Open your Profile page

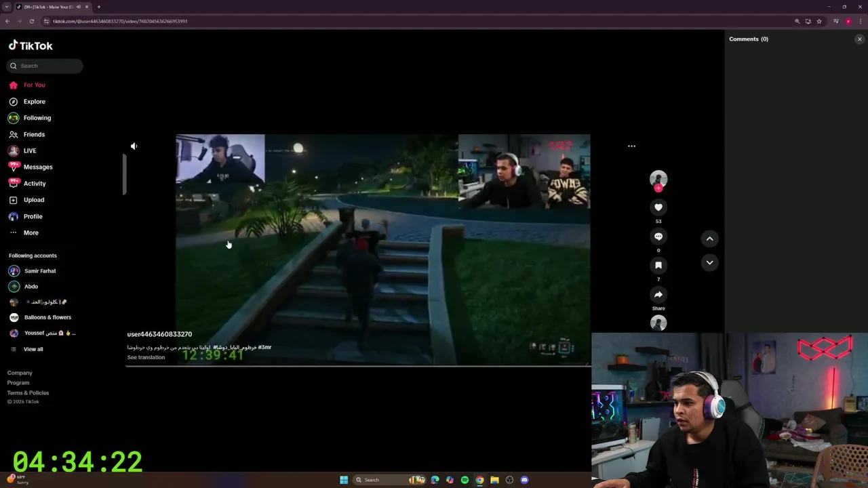pos(26,216)
